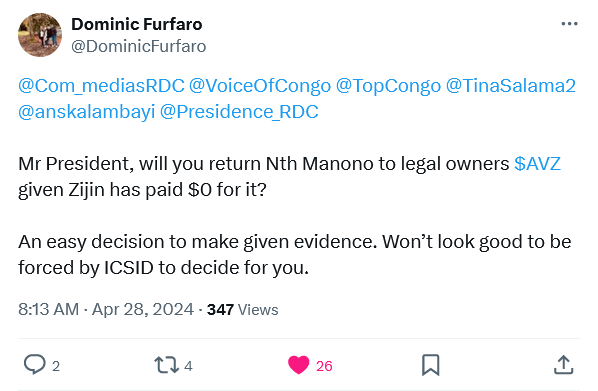Viewport: 598px width, 391px height.
Task: Click the repost count number 4
Action: tap(188, 366)
